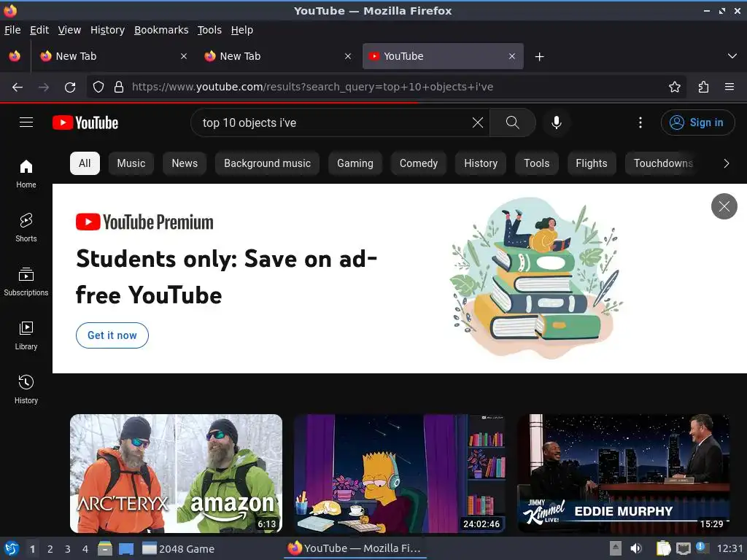Select the All filter chip
The image size is (747, 560).
85,163
